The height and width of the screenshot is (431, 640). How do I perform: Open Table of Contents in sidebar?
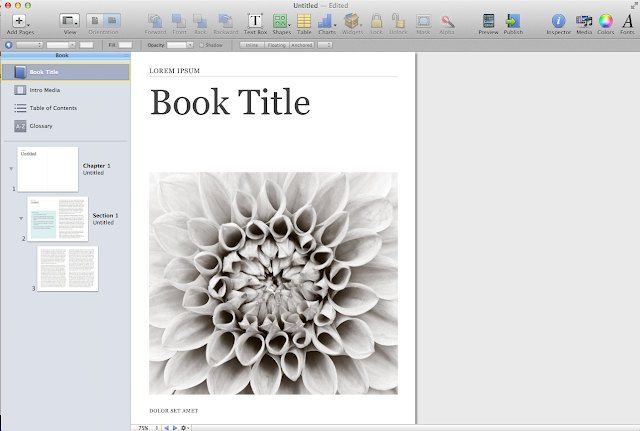pos(65,108)
